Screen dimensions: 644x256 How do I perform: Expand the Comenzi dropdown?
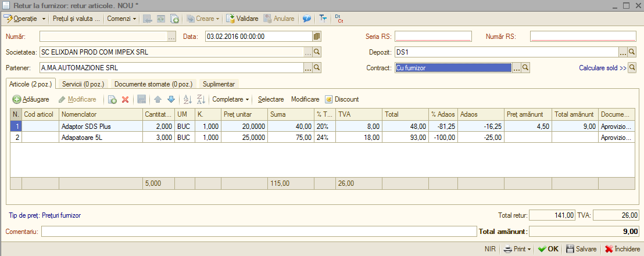[121, 19]
